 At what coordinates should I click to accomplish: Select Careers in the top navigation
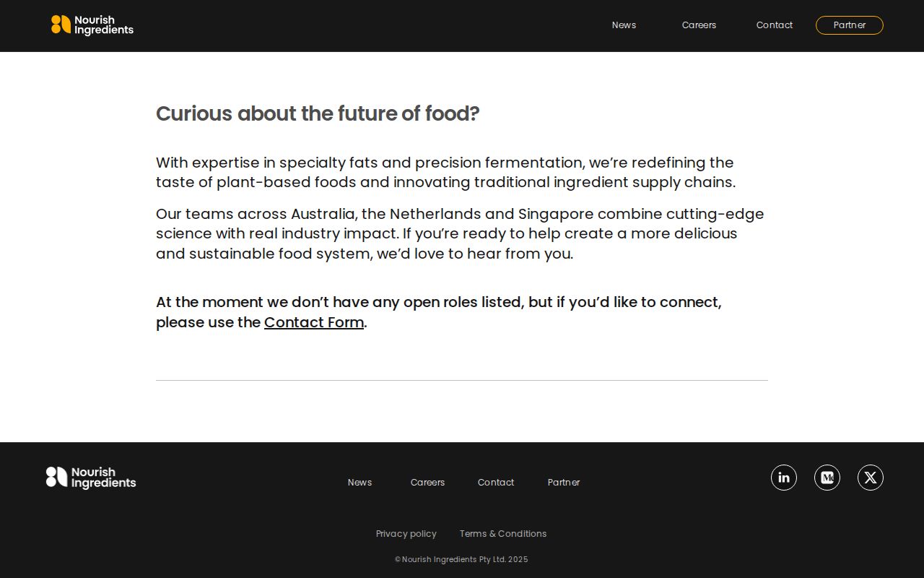pos(699,25)
